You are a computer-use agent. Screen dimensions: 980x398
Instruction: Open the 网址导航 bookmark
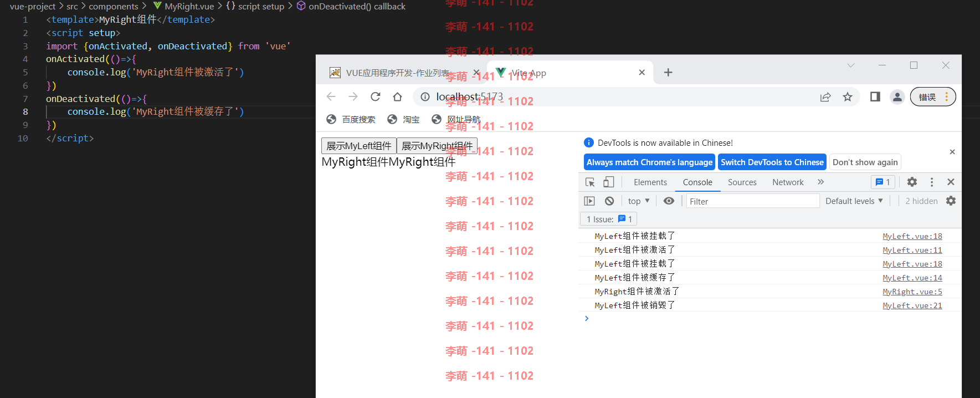coord(456,119)
